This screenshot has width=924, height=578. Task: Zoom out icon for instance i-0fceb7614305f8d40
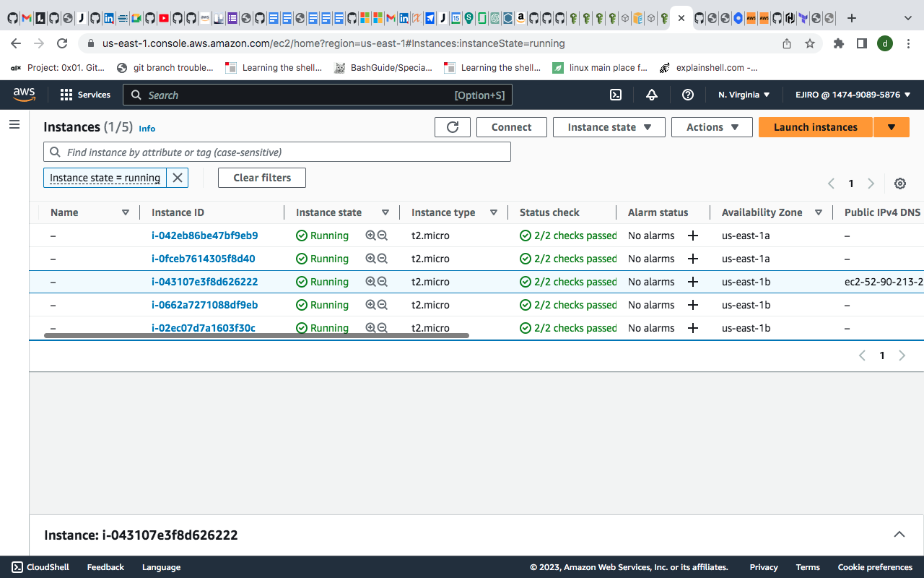[x=383, y=259]
